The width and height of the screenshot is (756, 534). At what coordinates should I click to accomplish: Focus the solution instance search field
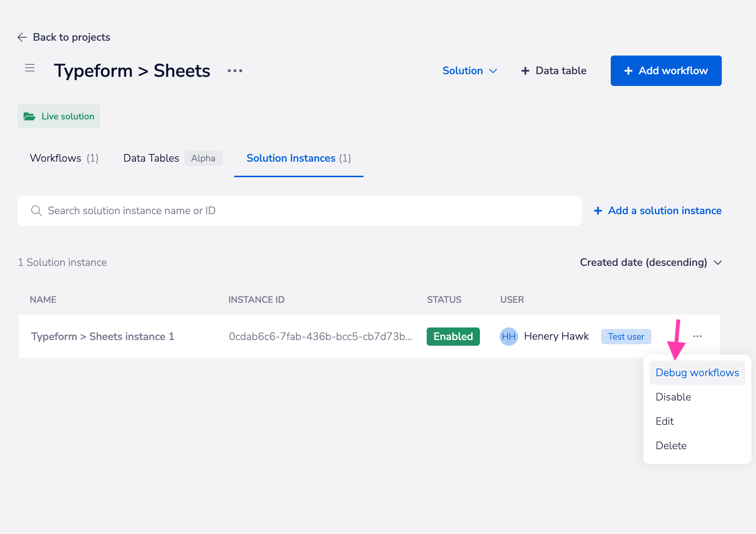304,211
